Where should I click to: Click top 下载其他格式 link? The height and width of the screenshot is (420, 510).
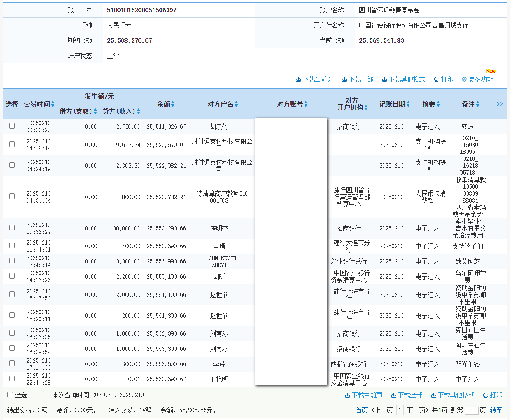tap(407, 79)
